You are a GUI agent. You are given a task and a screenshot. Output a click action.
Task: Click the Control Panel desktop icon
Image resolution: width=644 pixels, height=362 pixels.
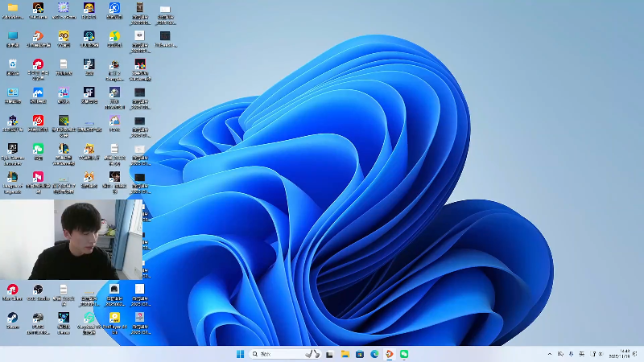(x=13, y=93)
